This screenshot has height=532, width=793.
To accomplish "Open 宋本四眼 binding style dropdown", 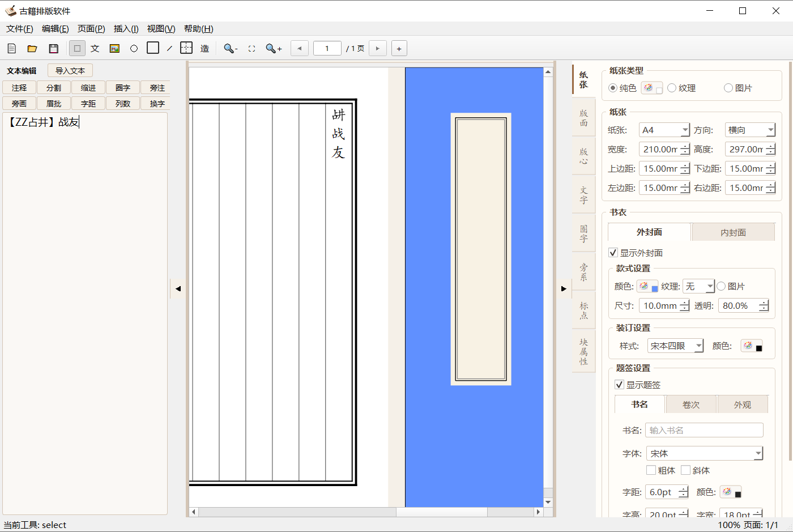I will pos(675,346).
